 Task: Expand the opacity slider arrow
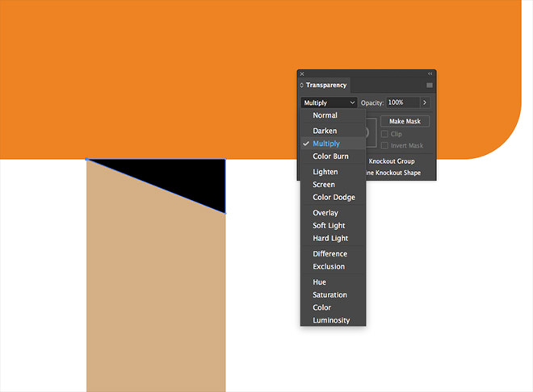[x=425, y=102]
